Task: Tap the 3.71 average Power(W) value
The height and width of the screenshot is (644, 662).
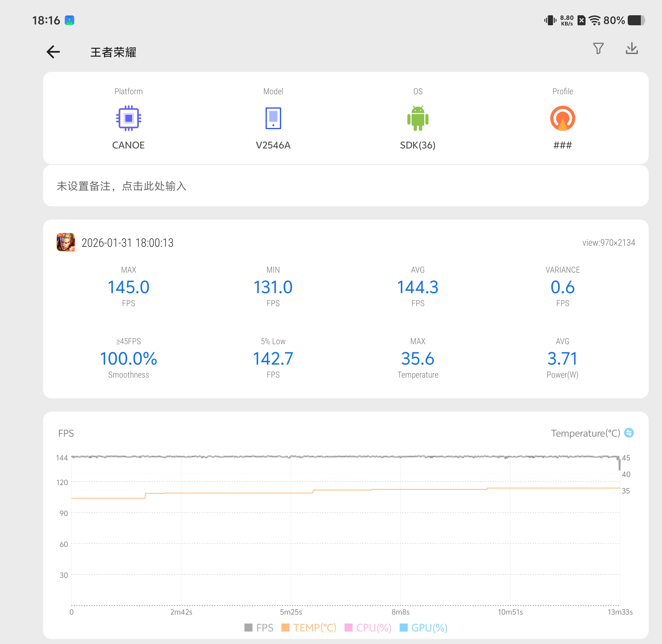Action: 563,359
